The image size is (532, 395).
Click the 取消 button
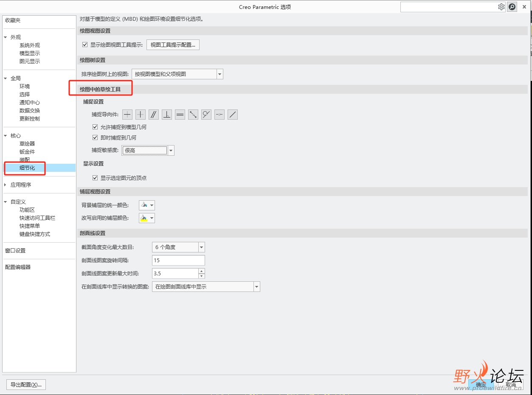(x=510, y=385)
